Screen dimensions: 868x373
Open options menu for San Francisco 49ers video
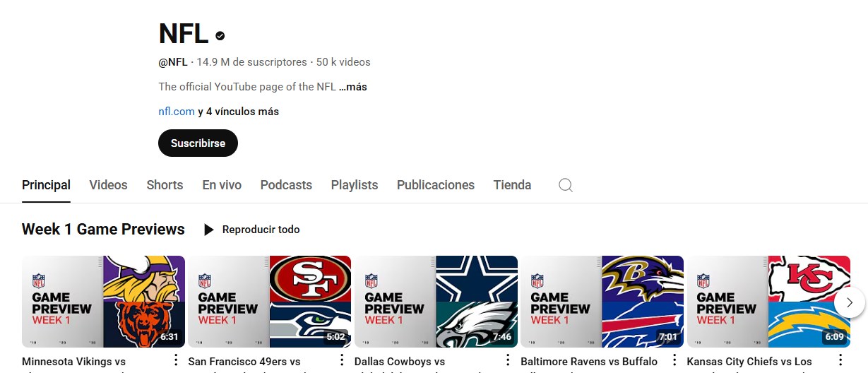pyautogui.click(x=342, y=360)
